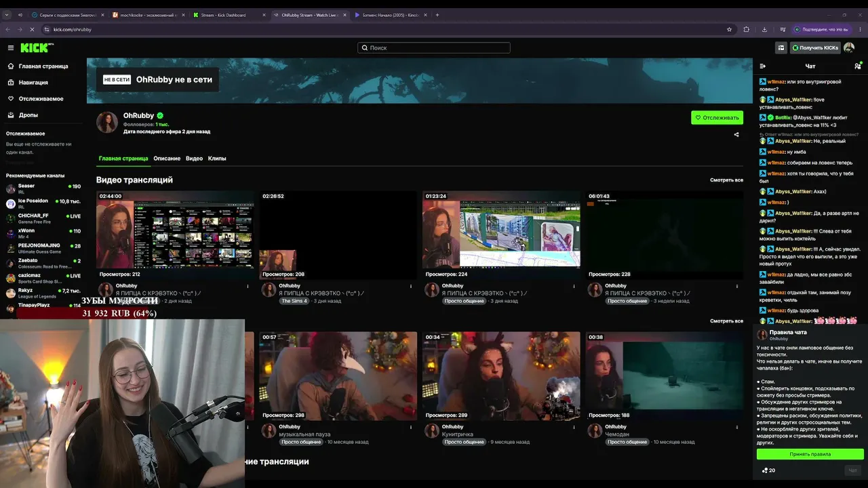Image resolution: width=868 pixels, height=488 pixels.
Task: Open a new browser tab
Action: [437, 14]
